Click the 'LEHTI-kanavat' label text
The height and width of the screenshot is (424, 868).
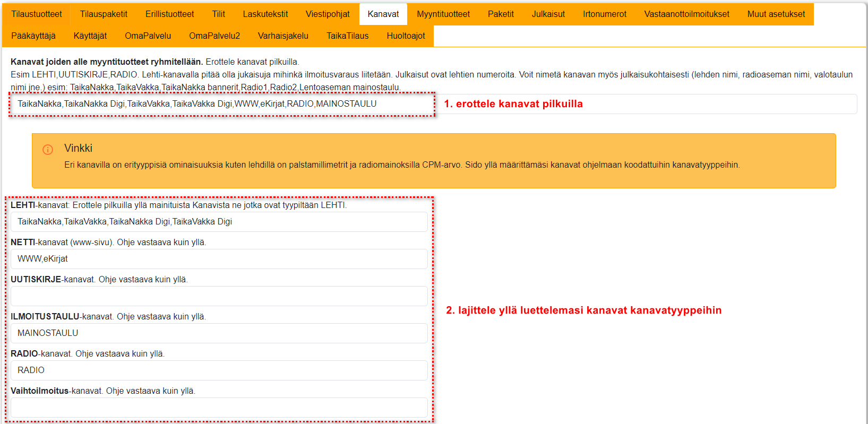coord(40,205)
